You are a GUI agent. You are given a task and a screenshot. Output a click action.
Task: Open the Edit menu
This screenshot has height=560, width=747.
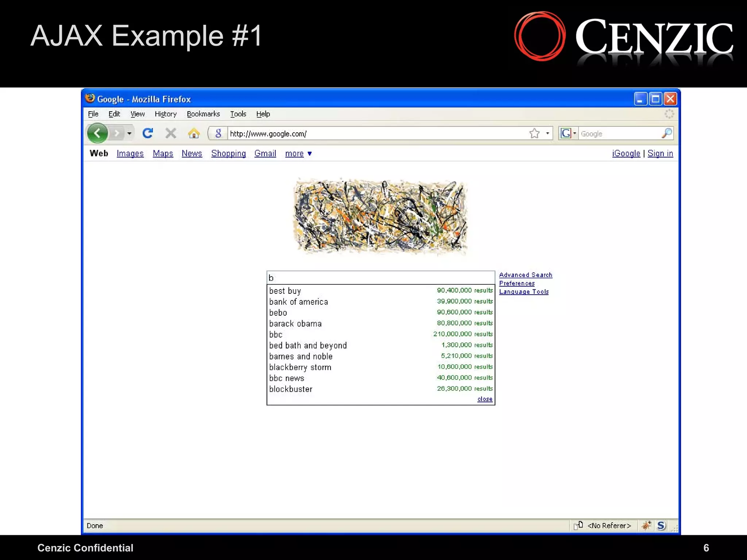tap(114, 114)
